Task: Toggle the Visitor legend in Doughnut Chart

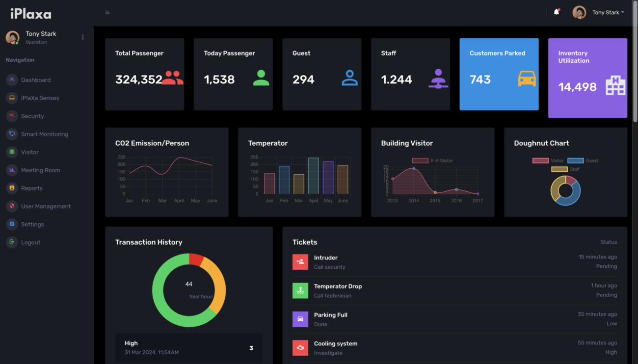Action: pyautogui.click(x=548, y=160)
